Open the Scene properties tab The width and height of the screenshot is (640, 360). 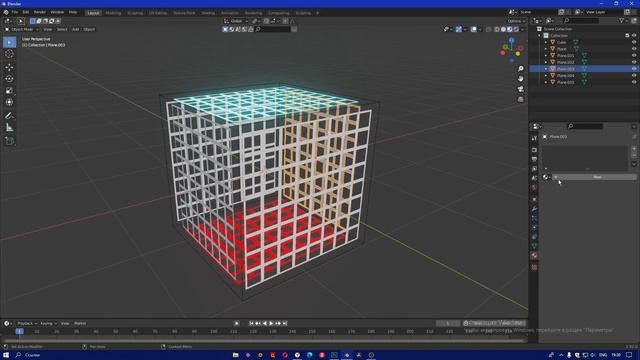pos(534,178)
